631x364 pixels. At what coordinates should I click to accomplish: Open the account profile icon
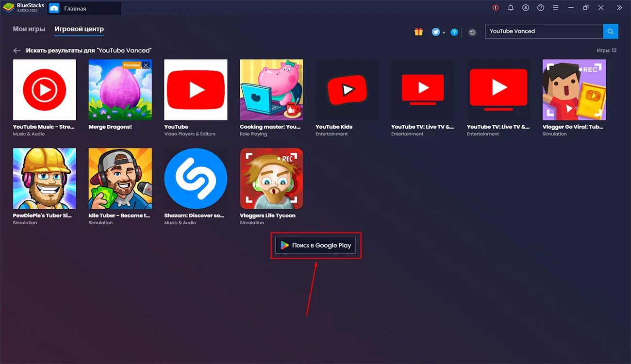click(x=526, y=8)
